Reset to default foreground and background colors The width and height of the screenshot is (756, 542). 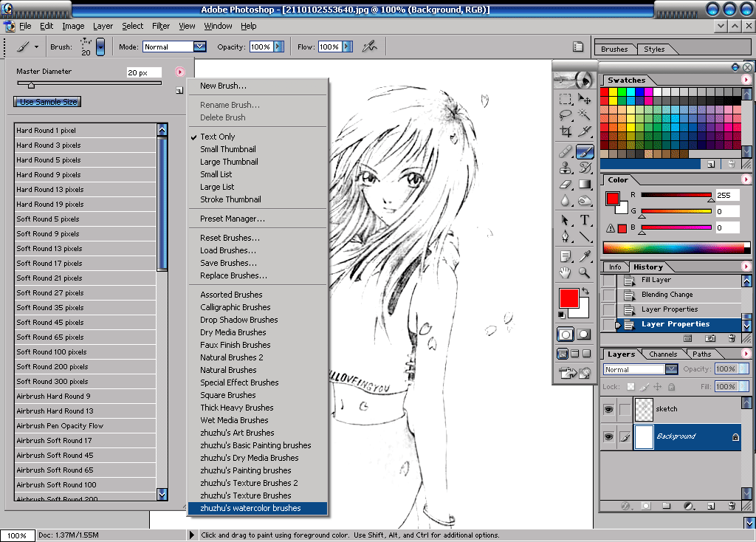point(562,315)
